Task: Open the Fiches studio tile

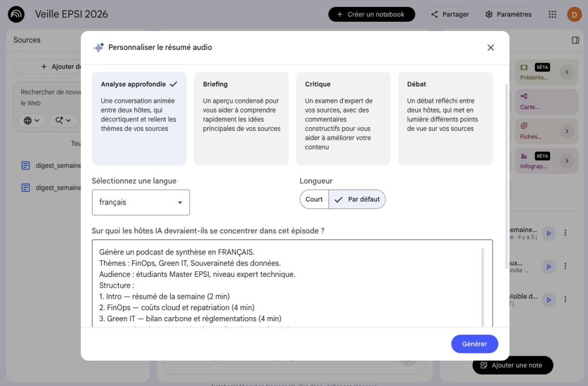Action: click(x=546, y=132)
